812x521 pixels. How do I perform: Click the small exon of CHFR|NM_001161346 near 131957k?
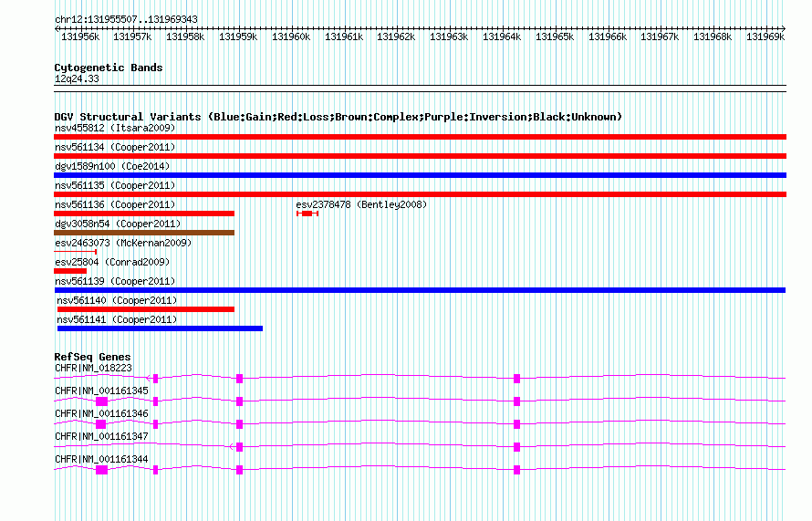(155, 424)
